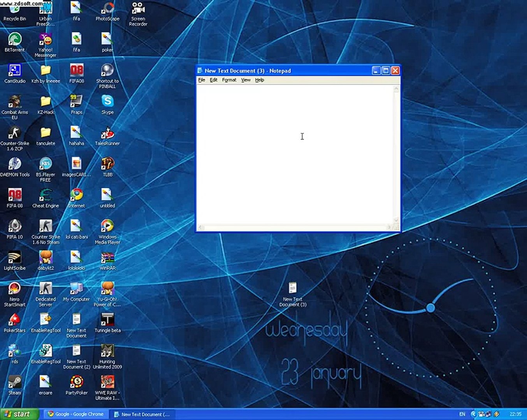
Task: Select the BS.Player FREE icon
Action: tap(46, 170)
